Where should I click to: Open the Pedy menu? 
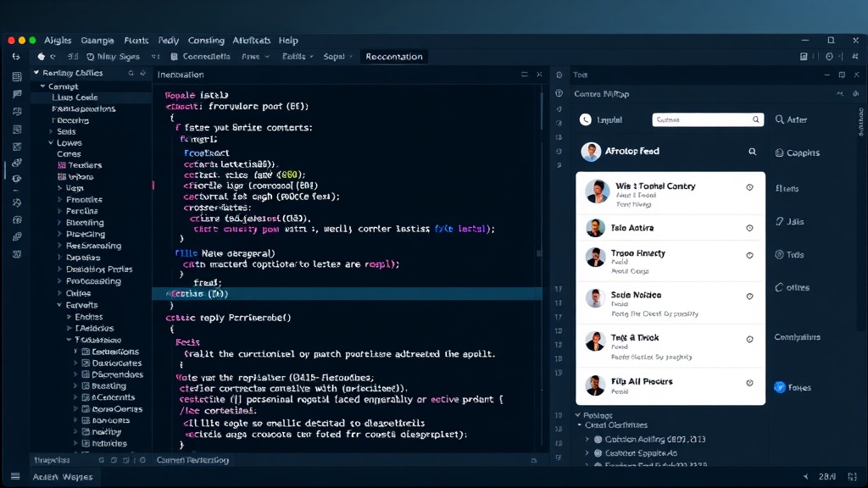169,41
